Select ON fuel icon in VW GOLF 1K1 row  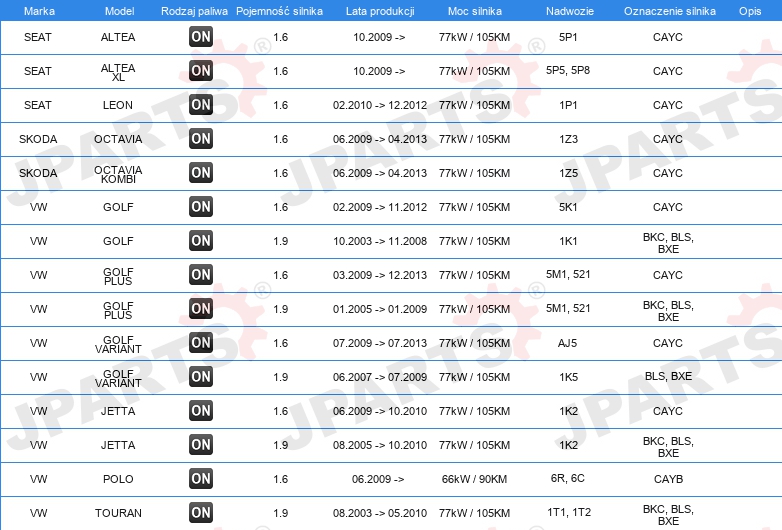201,241
